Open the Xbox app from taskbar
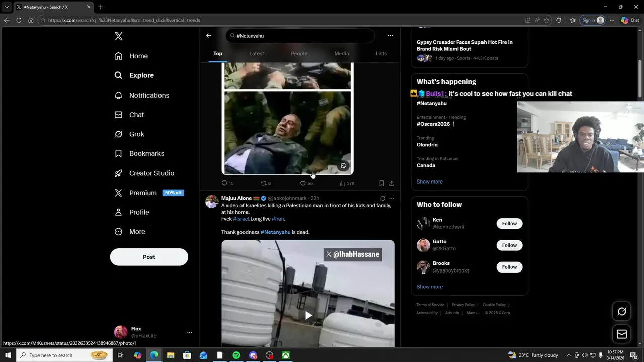The width and height of the screenshot is (644, 362). tap(285, 355)
